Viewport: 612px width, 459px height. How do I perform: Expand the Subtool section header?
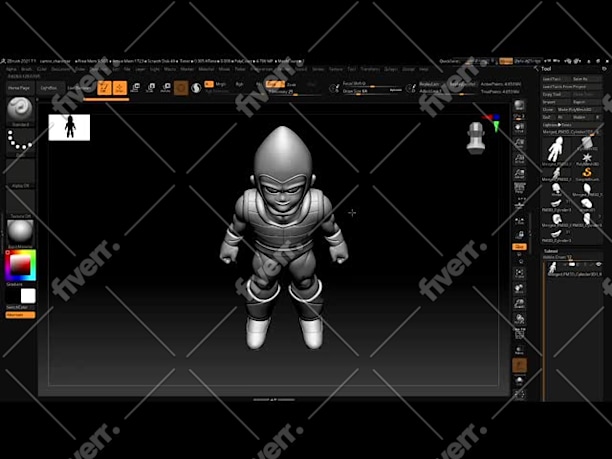(x=551, y=251)
